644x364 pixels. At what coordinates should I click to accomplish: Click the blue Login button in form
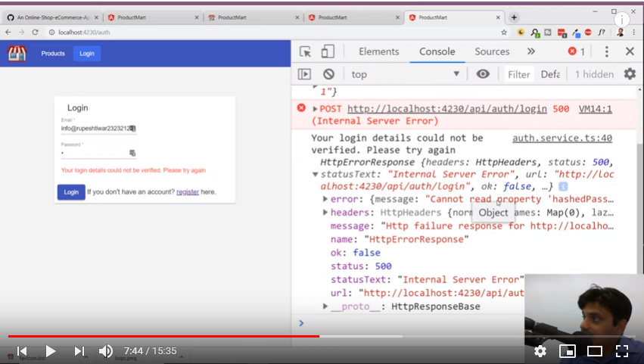click(71, 192)
